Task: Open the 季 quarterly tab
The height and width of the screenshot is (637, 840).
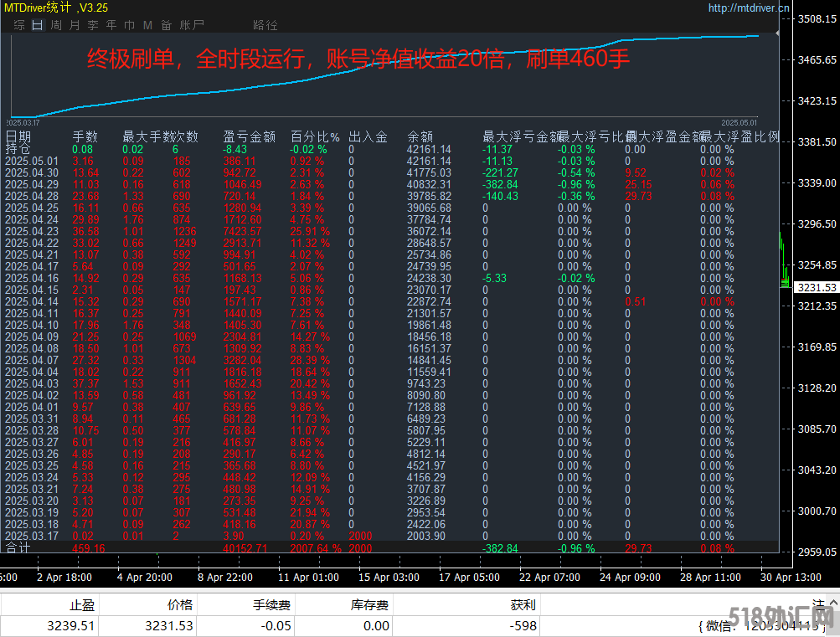Action: pos(93,25)
